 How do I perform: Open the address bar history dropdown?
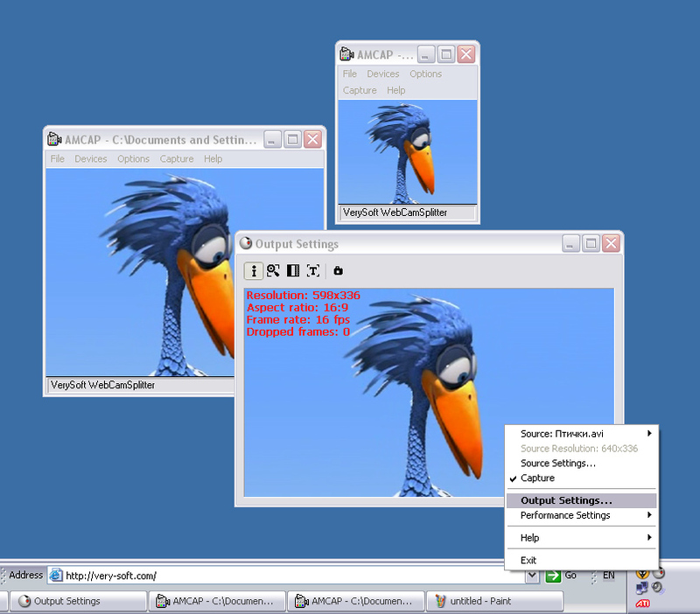(x=531, y=576)
